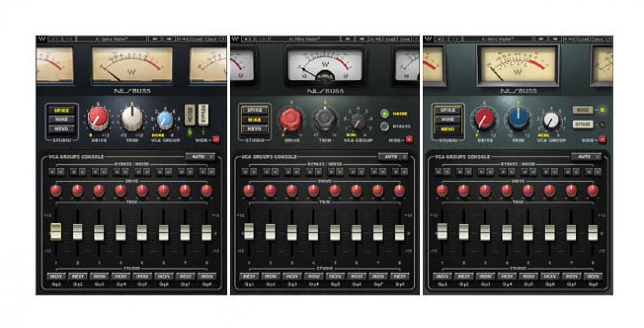Load next preset in Spike Master plugin
The width and height of the screenshot is (644, 328).
(x=170, y=39)
